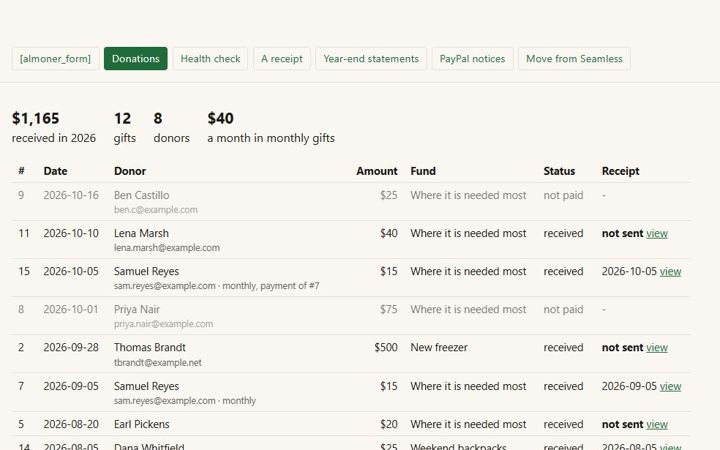Go to Year-end statements tab

coord(371,59)
